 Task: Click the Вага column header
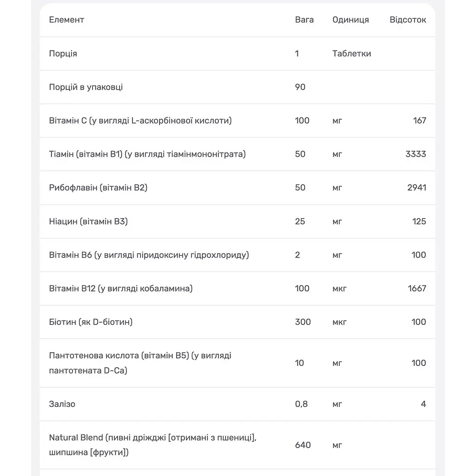coord(304,20)
